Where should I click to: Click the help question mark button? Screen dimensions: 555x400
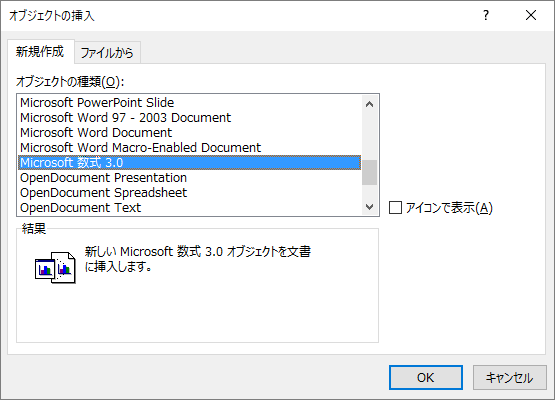(x=486, y=15)
